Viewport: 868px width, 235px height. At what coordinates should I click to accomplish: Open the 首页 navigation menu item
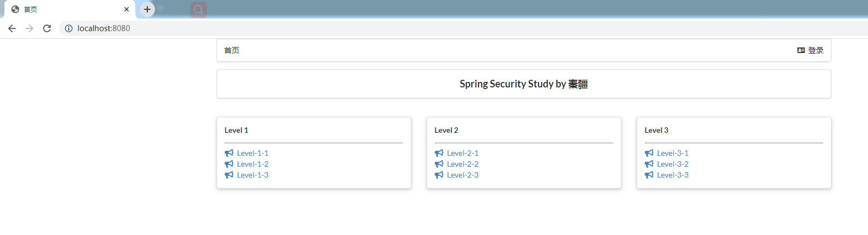(x=232, y=50)
